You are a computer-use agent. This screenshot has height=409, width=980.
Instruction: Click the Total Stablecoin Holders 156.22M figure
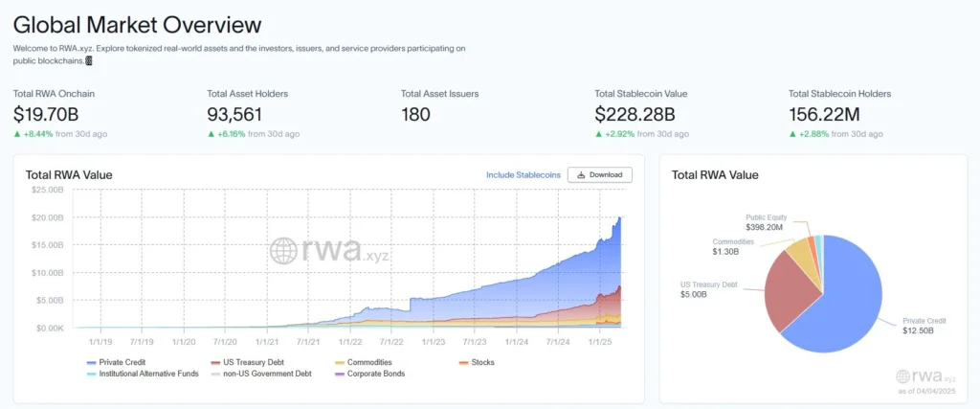(832, 114)
